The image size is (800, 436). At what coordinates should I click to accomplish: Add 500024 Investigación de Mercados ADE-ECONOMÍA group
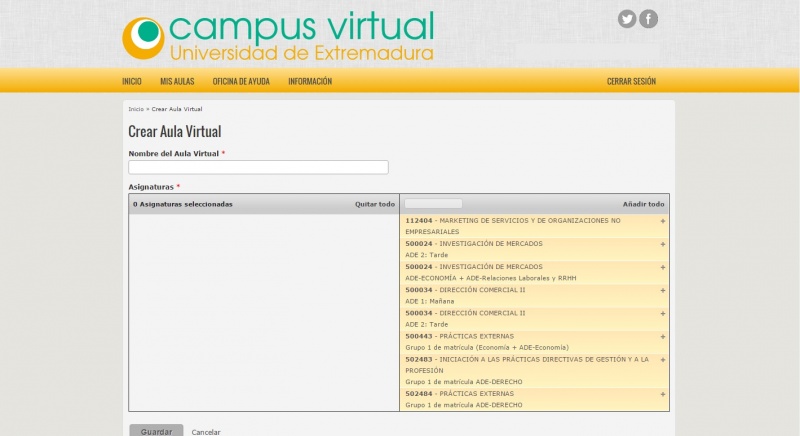662,267
